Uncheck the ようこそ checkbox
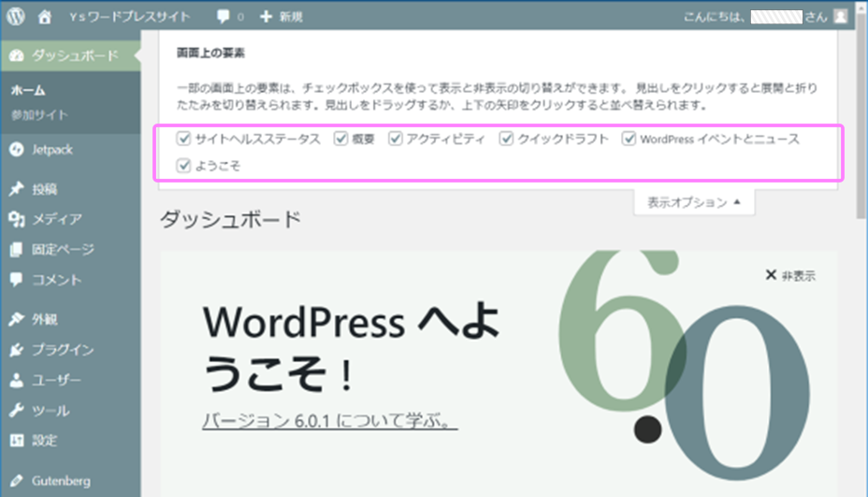 pyautogui.click(x=183, y=165)
